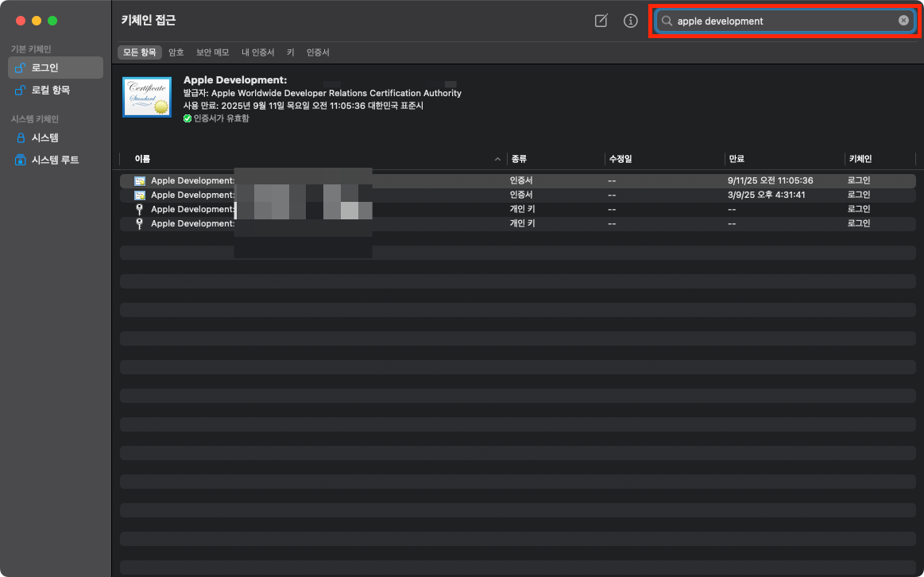The height and width of the screenshot is (577, 924).
Task: Click the cabinet icon beside 시스템 루트
Action: click(x=20, y=161)
